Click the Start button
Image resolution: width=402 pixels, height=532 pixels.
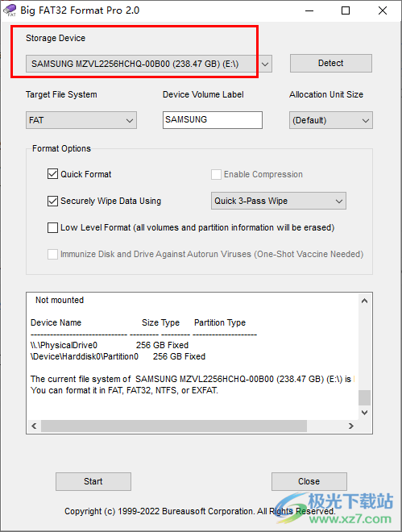coord(93,481)
